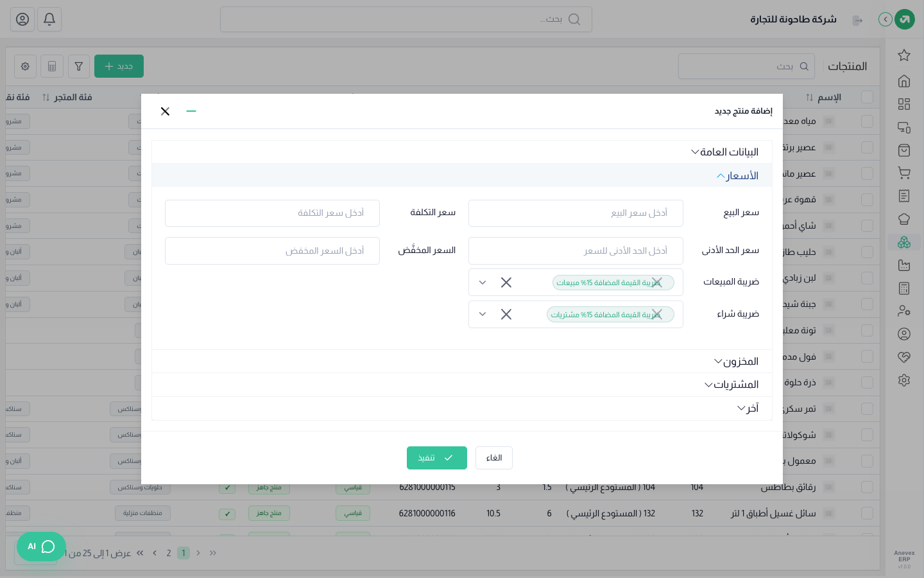Collapse the الأسعار section

point(462,175)
